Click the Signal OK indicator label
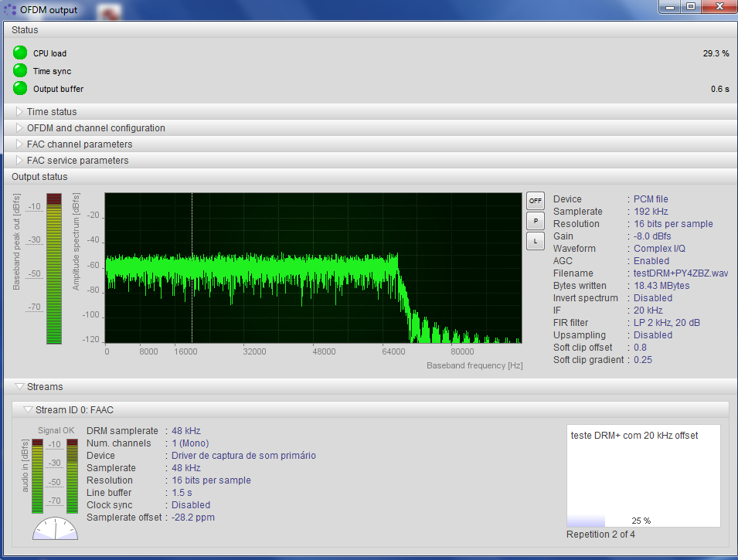This screenshot has width=738, height=560. 56,431
